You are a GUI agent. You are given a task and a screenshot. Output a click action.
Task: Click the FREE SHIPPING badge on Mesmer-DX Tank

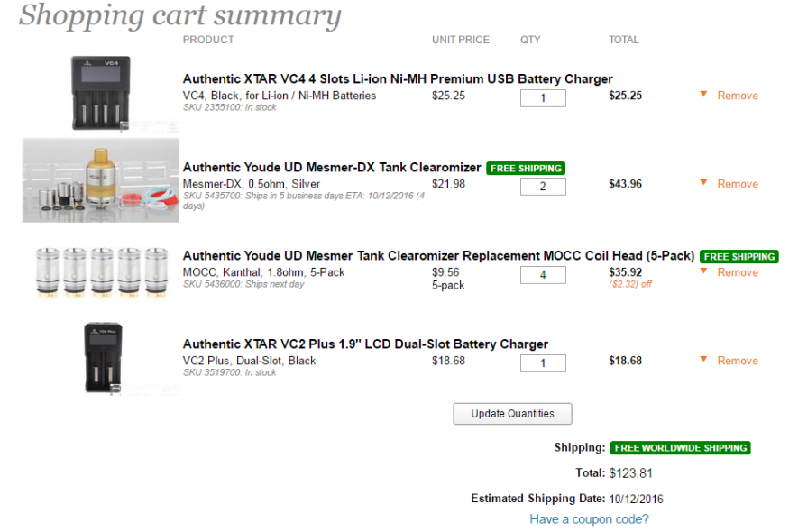tap(526, 168)
